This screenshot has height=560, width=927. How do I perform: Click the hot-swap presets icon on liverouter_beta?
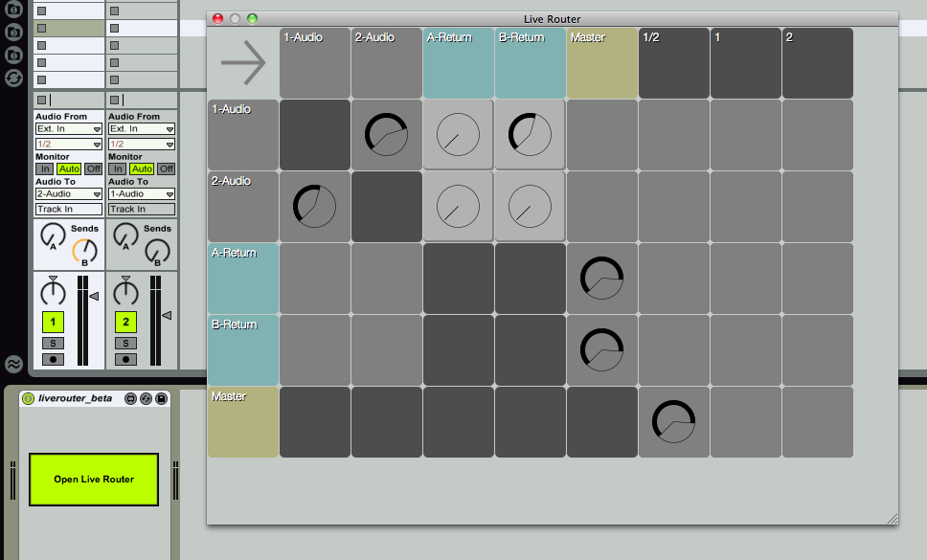pos(146,398)
